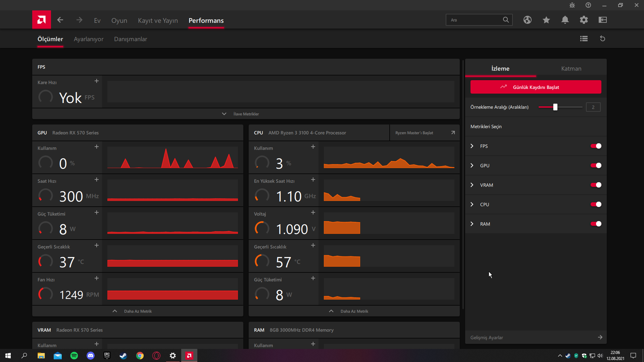Open the help question mark icon
This screenshot has width=644, height=362.
(x=588, y=5)
